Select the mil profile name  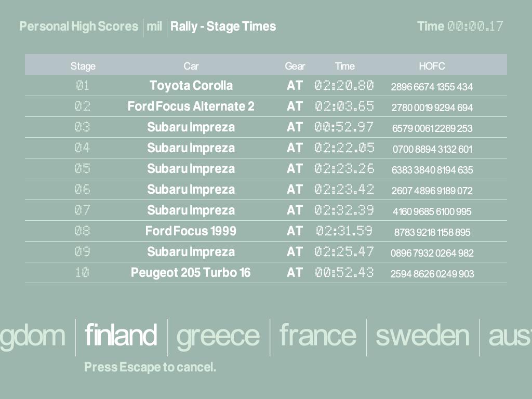154,26
